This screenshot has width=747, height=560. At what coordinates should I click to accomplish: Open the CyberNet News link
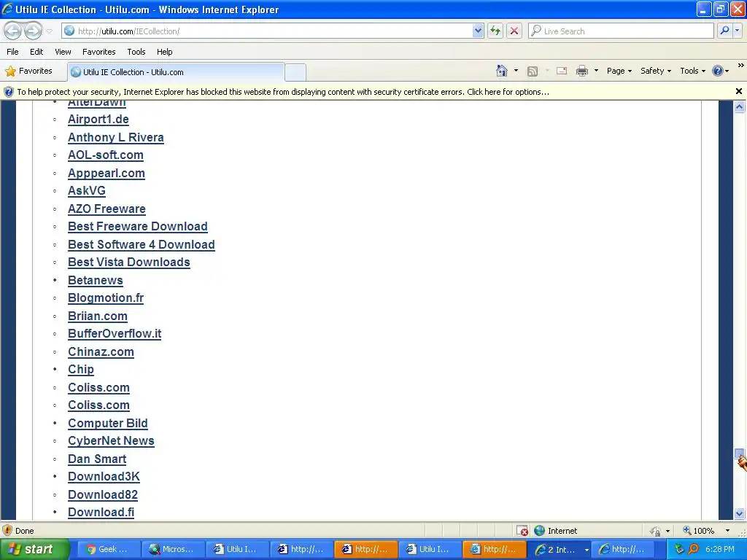pyautogui.click(x=111, y=440)
